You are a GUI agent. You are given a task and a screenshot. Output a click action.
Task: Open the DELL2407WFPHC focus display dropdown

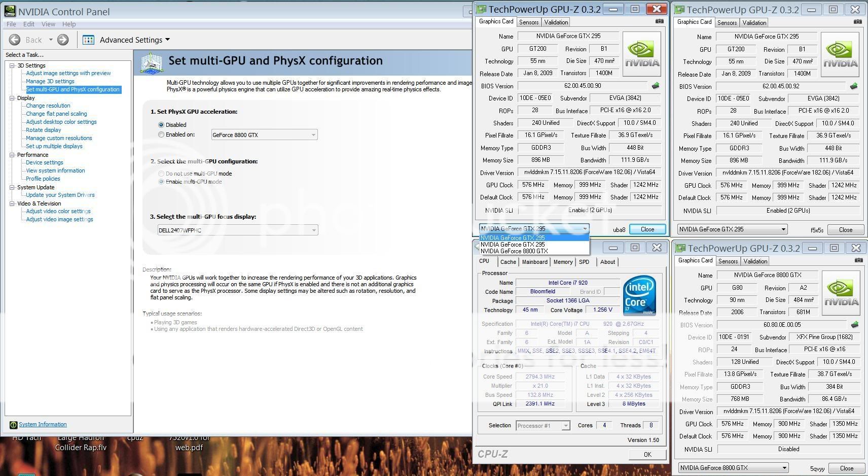[237, 230]
